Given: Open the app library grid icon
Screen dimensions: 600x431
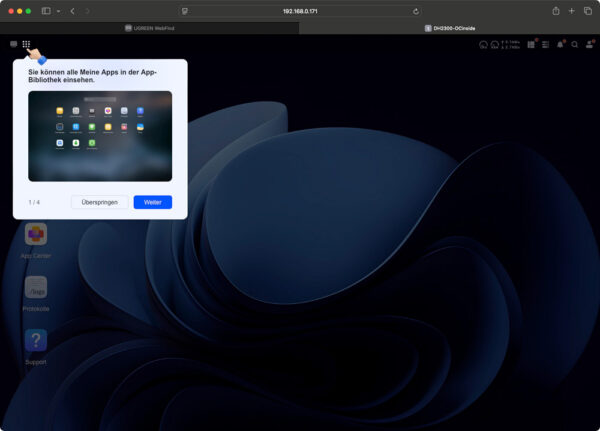Looking at the screenshot, I should tap(27, 44).
